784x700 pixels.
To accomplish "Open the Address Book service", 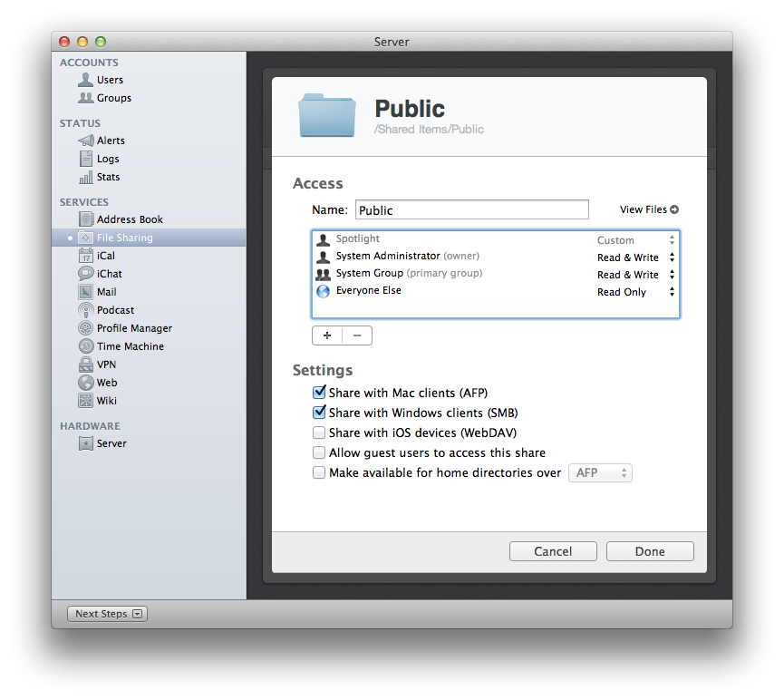I will 149,219.
